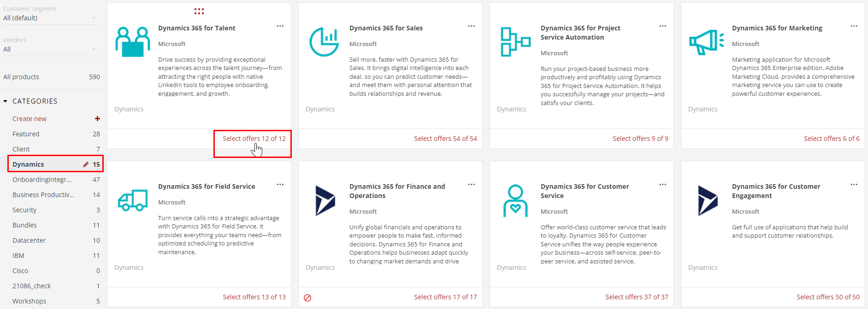Select the Dynamics category
The width and height of the screenshot is (868, 309).
click(x=56, y=164)
